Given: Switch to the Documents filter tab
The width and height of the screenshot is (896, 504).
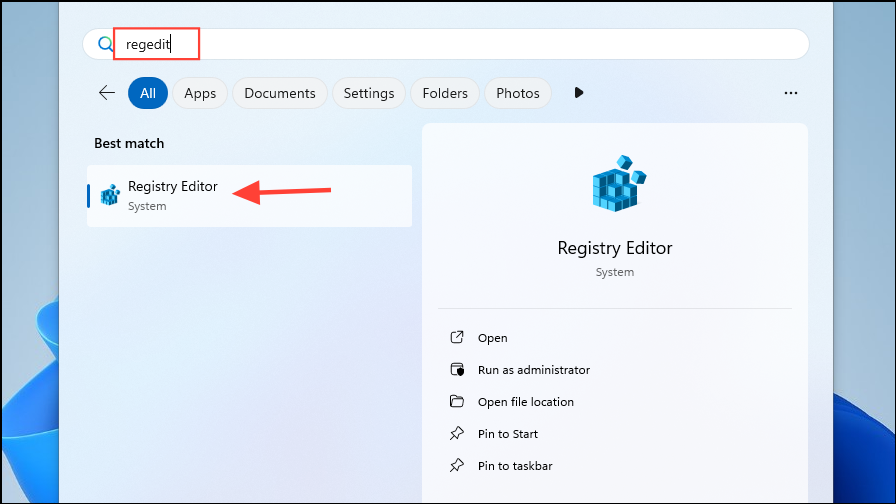Looking at the screenshot, I should [x=280, y=93].
